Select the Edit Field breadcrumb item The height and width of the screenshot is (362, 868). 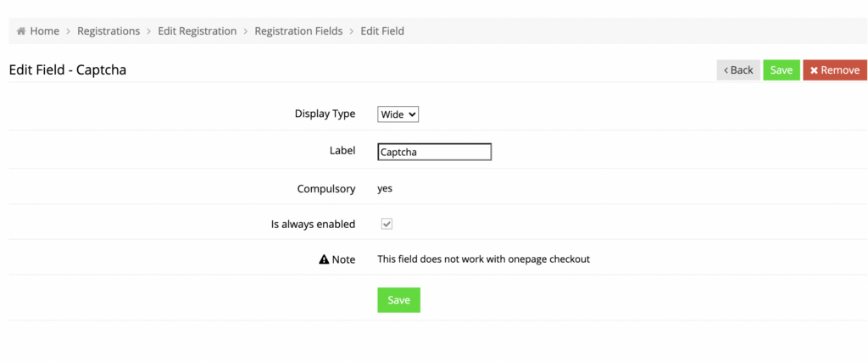pyautogui.click(x=382, y=31)
